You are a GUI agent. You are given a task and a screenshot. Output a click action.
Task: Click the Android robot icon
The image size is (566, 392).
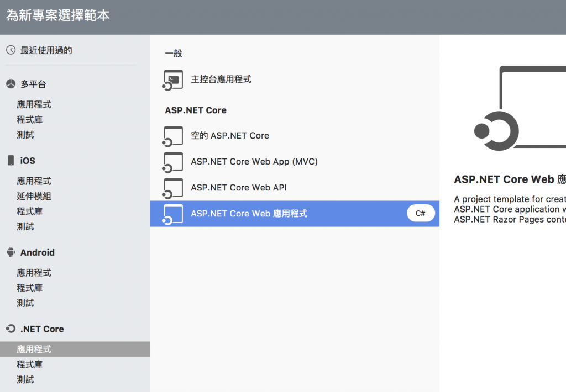(x=11, y=252)
